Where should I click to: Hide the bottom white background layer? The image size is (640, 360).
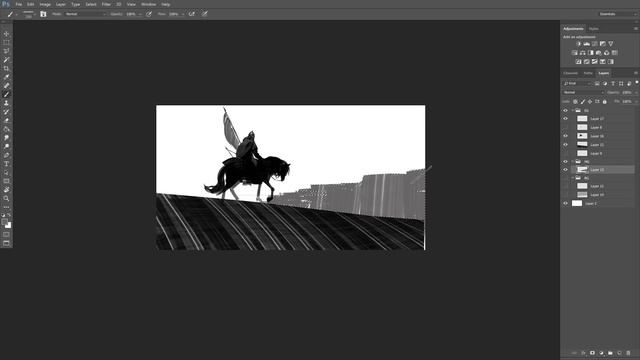565,203
